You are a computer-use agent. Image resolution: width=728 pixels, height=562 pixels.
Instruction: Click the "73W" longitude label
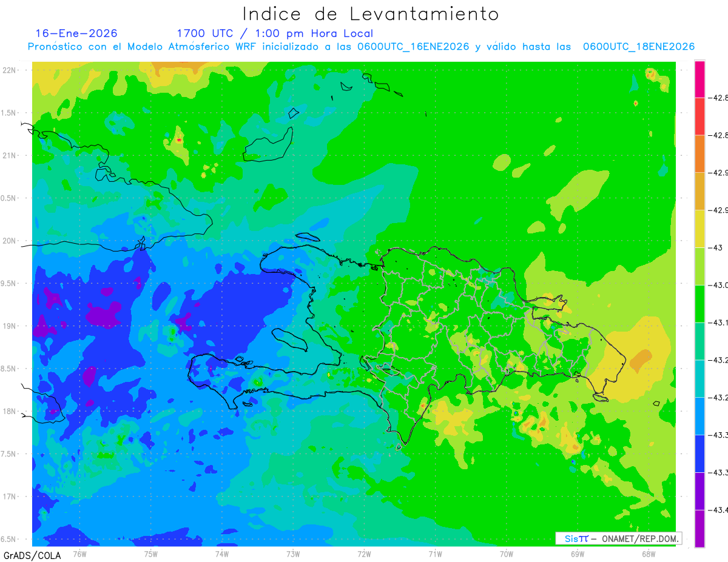pos(293,554)
